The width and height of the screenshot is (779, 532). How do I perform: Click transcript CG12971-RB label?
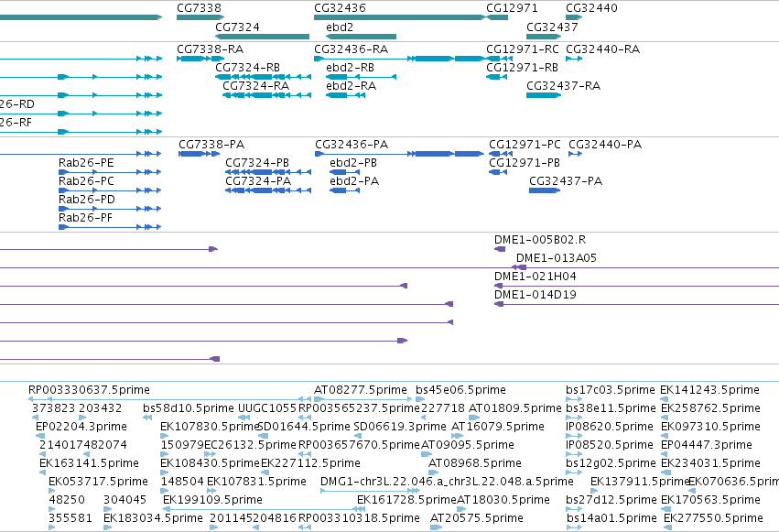522,68
